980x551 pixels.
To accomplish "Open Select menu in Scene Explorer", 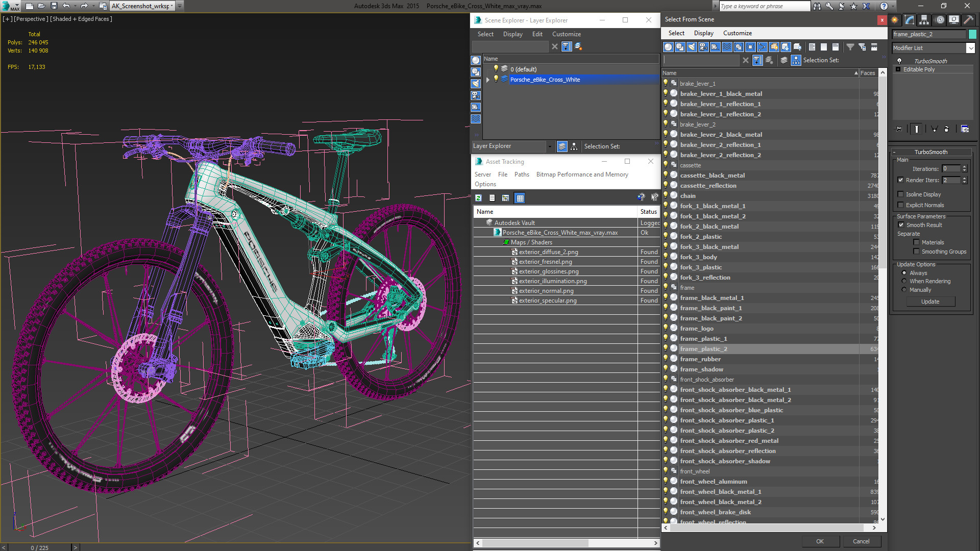I will [x=485, y=34].
